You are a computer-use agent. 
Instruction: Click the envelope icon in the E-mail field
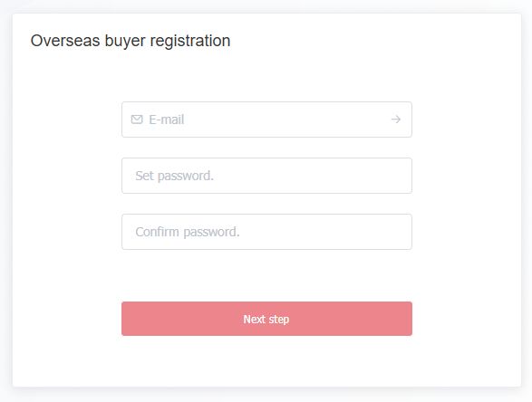[137, 120]
